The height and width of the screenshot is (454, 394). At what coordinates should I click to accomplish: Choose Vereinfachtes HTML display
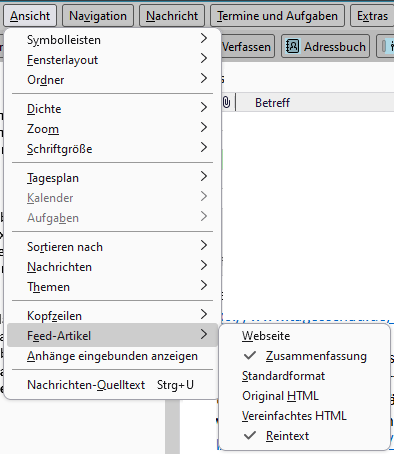coord(304,416)
